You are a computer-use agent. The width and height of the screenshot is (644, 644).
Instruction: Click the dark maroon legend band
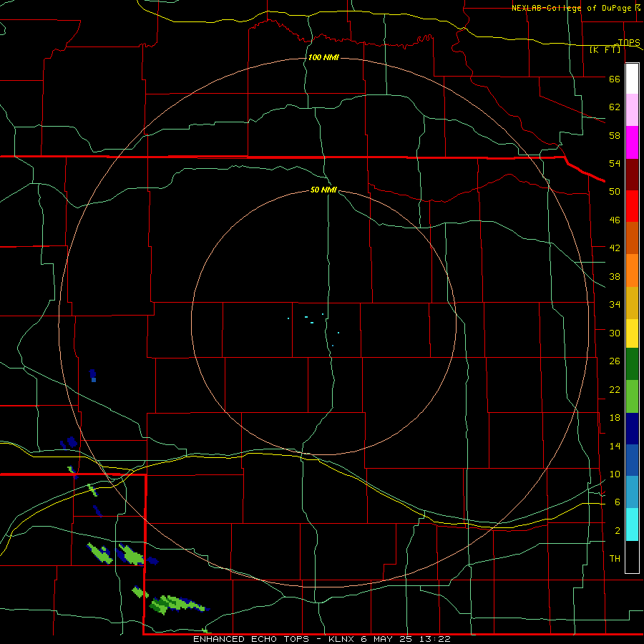(x=632, y=174)
